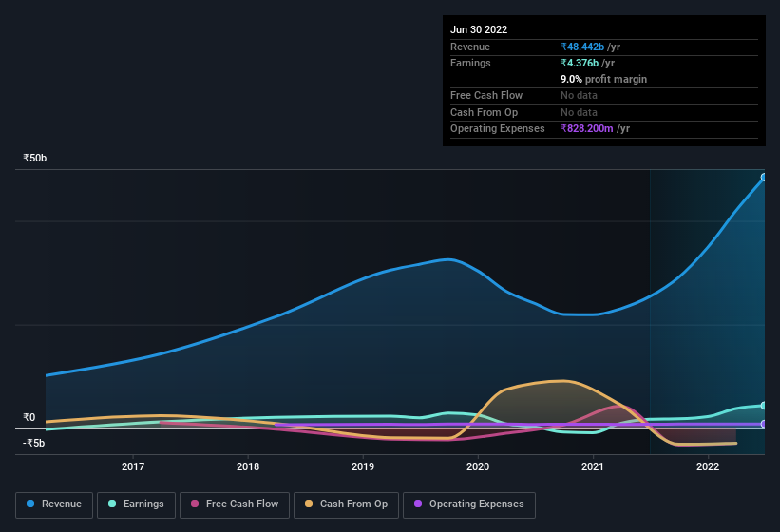Click the ₹0 y-axis label
The image size is (780, 532).
(x=29, y=418)
